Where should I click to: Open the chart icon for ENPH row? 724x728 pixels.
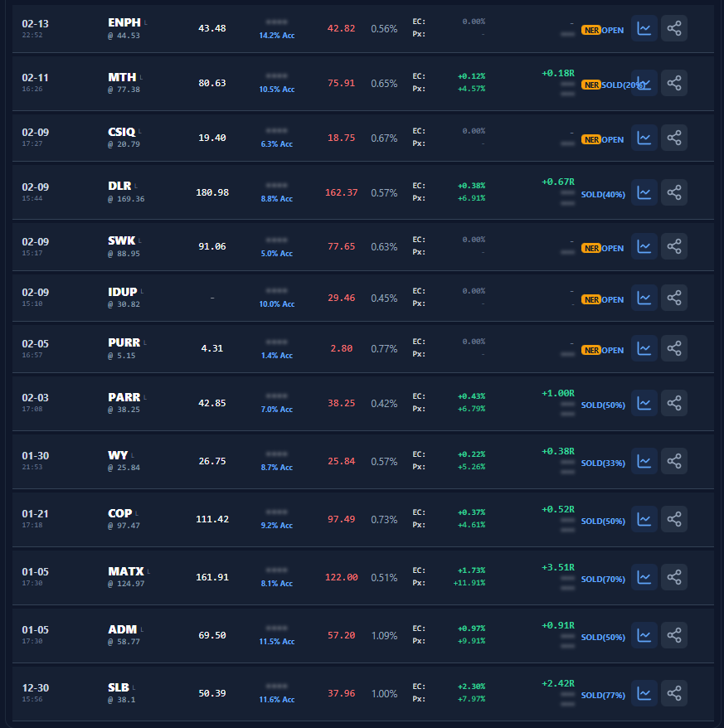(644, 28)
